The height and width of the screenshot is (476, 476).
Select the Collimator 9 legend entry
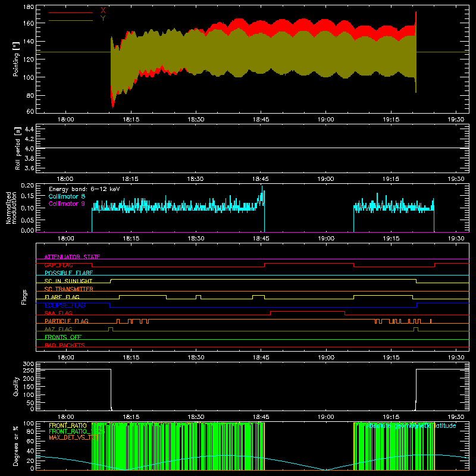(x=67, y=203)
